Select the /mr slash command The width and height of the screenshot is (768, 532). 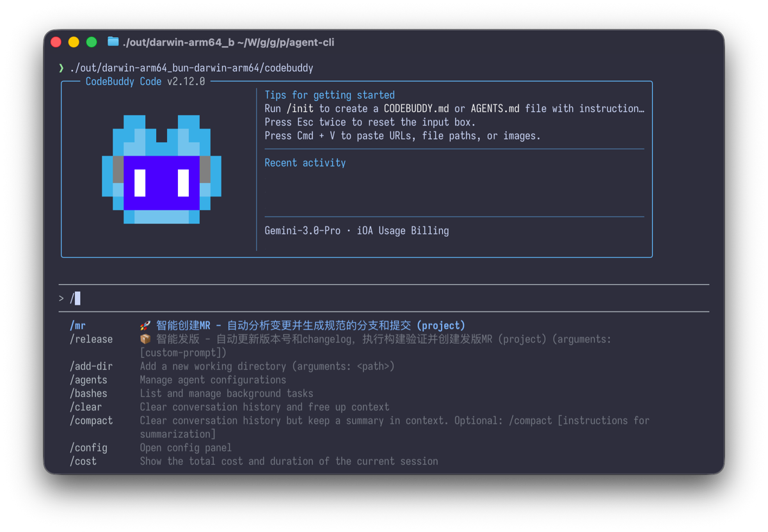[77, 326]
